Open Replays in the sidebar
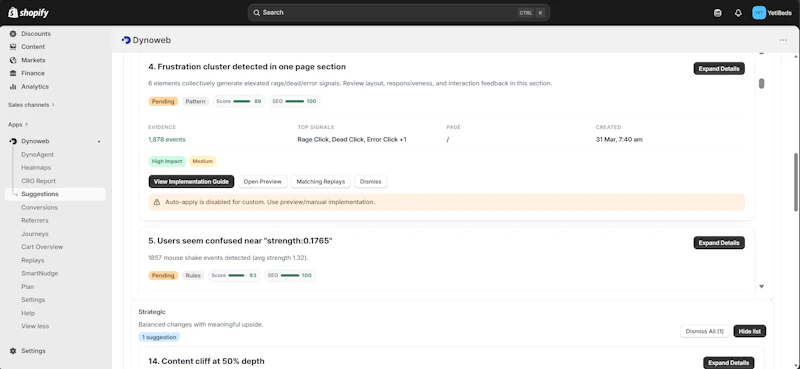Image resolution: width=800 pixels, height=369 pixels. pyautogui.click(x=33, y=260)
